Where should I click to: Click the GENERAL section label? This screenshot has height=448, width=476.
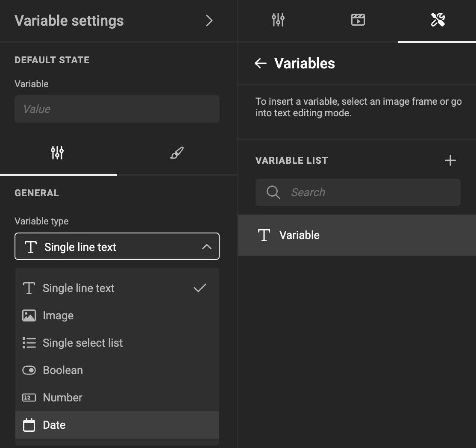pos(37,193)
